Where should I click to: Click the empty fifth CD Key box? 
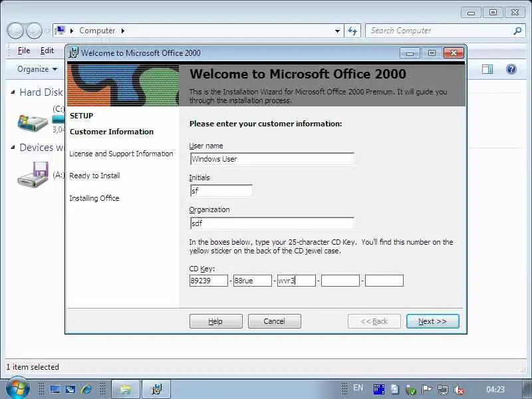coord(384,281)
